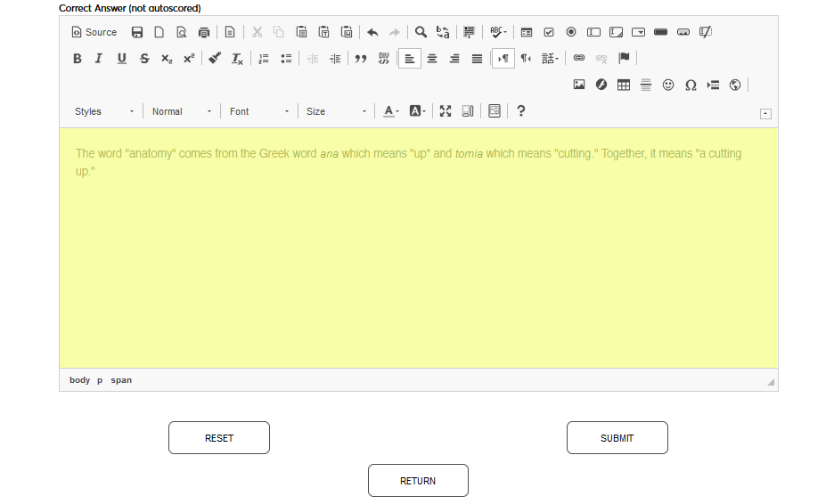This screenshot has width=834, height=504.
Task: Insert a Hidden Field
Action: [x=706, y=32]
